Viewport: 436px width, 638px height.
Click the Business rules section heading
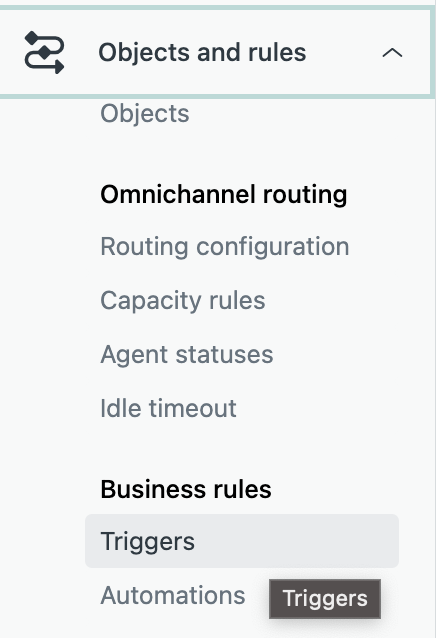186,489
